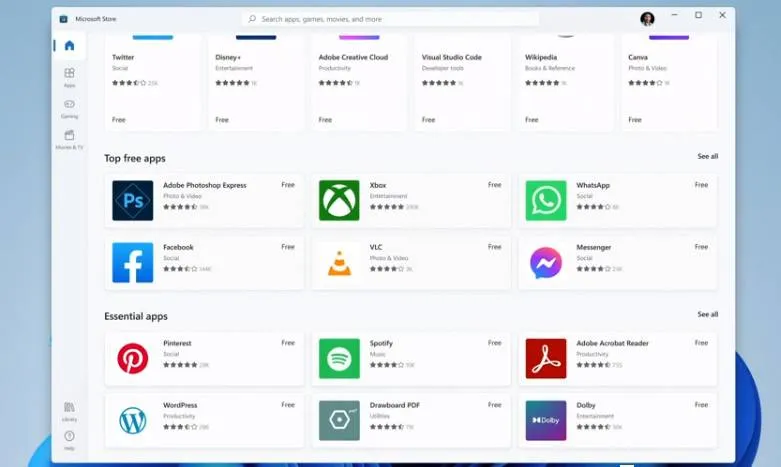This screenshot has height=467, width=781.
Task: Click the Top free apps heading
Action: point(134,158)
